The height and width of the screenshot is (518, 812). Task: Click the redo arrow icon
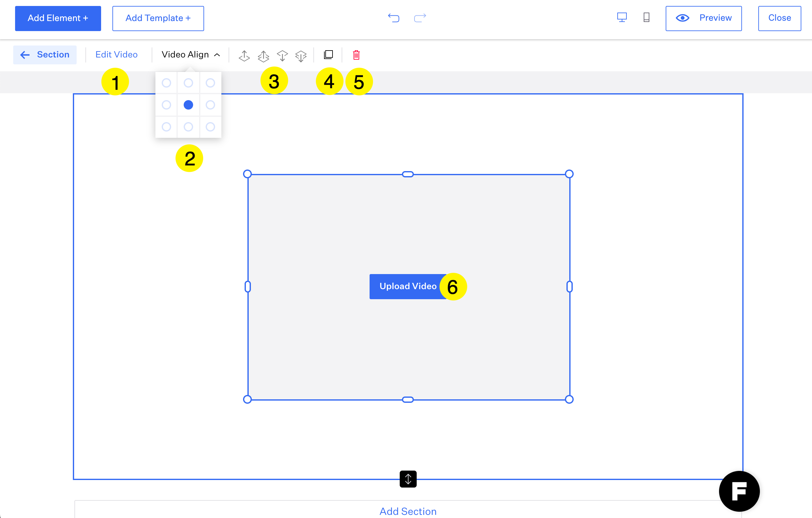coord(420,18)
